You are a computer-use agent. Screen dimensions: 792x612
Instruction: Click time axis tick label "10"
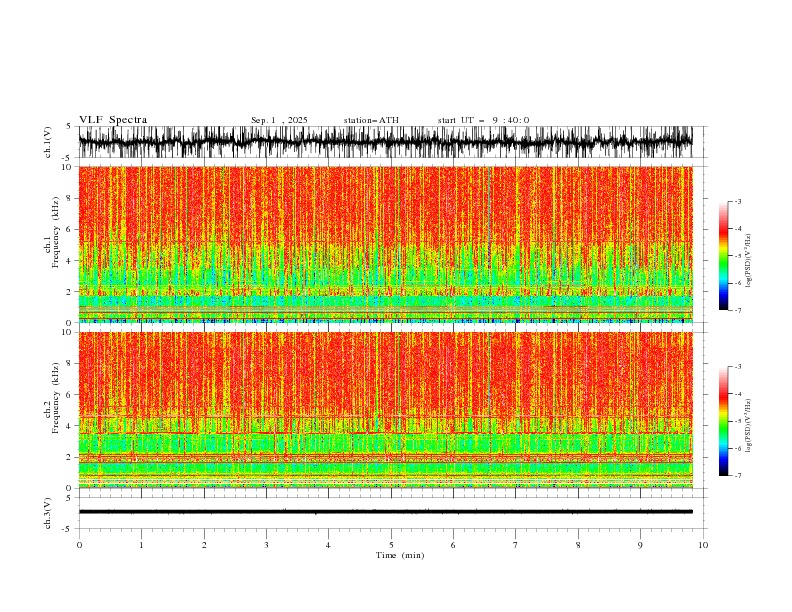click(x=703, y=545)
